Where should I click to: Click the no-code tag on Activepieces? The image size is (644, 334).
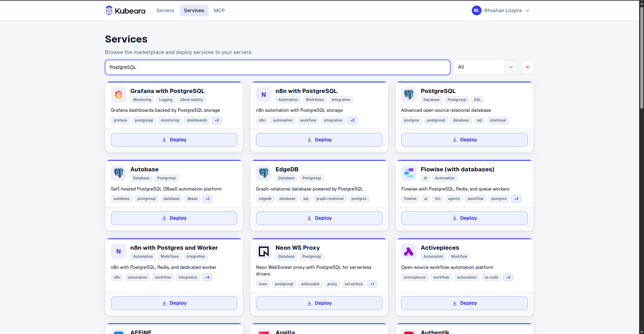pos(491,278)
